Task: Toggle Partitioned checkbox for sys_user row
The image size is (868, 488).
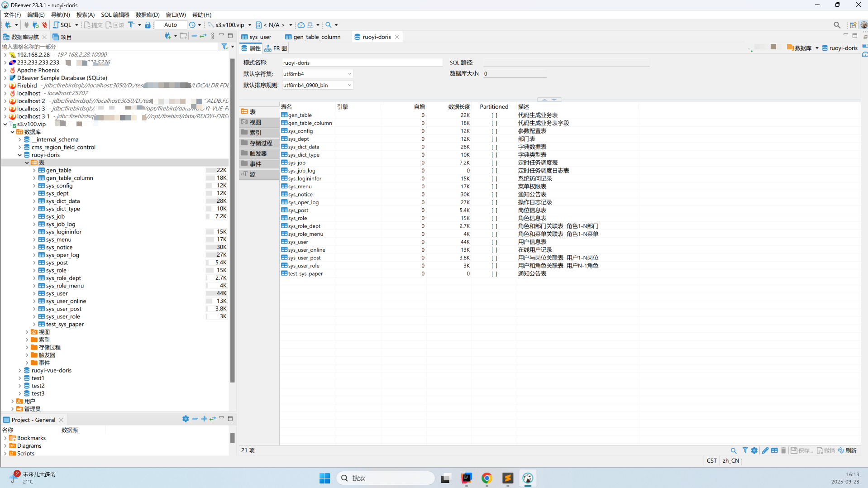Action: point(494,242)
